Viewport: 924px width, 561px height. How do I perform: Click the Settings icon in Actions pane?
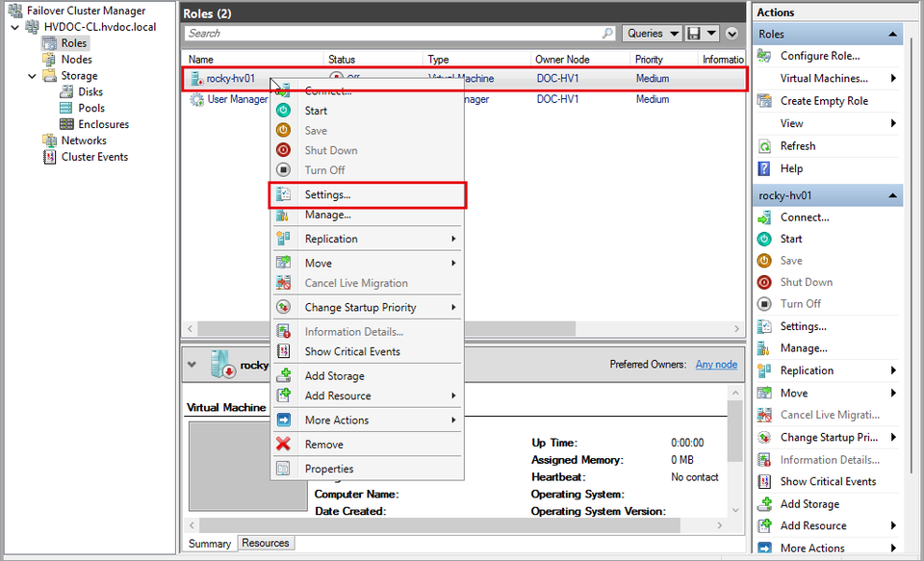pyautogui.click(x=764, y=326)
